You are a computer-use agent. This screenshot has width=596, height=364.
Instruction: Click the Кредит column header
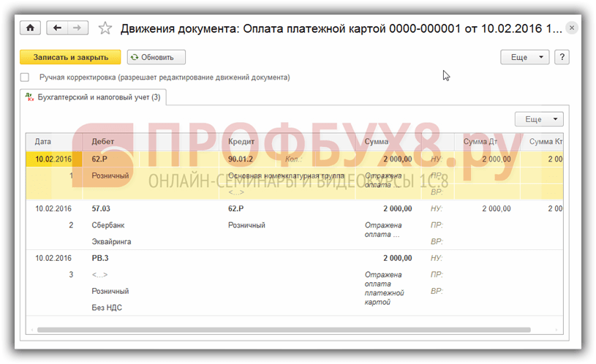(x=241, y=141)
